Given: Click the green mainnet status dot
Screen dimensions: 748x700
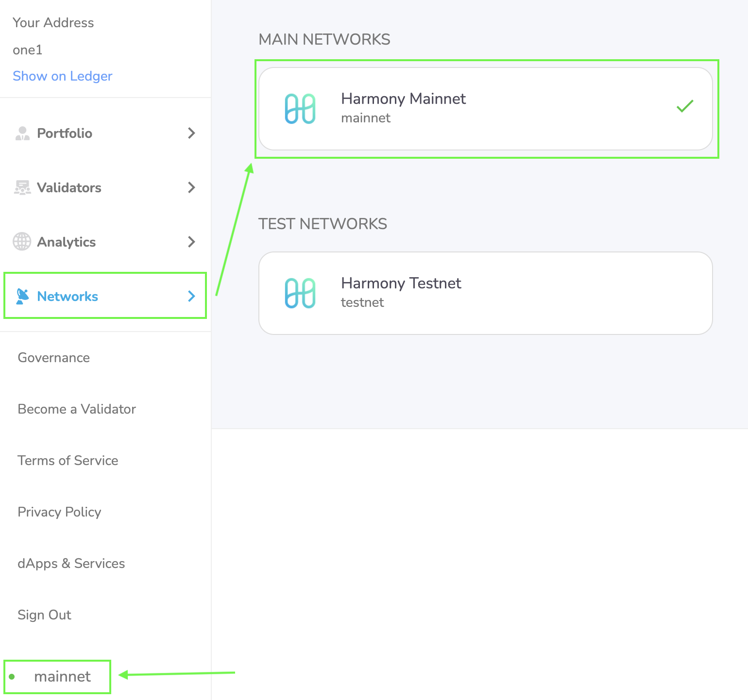Looking at the screenshot, I should point(12,677).
